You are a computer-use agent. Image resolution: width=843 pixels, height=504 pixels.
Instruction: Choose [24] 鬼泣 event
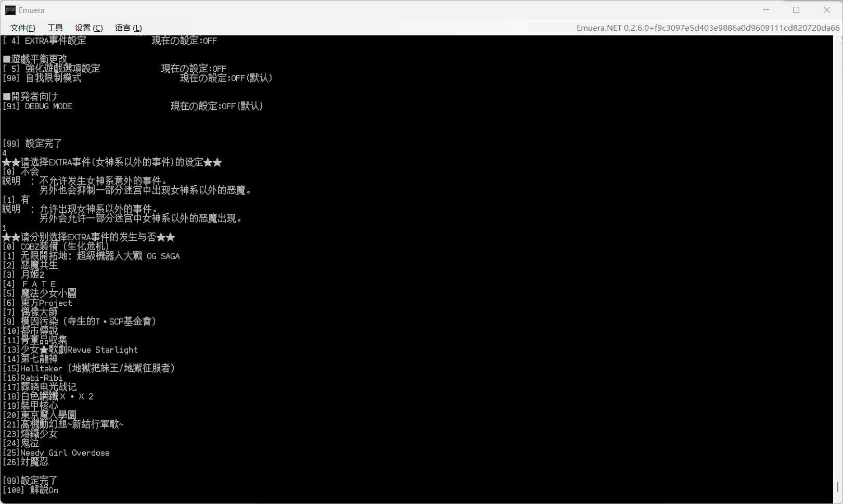(x=21, y=443)
